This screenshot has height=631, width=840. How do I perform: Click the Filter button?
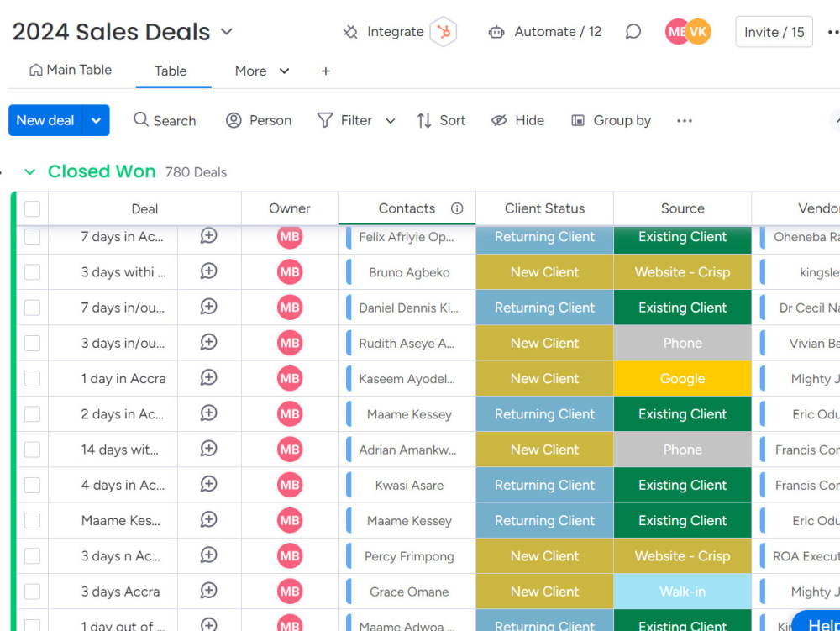(x=344, y=120)
